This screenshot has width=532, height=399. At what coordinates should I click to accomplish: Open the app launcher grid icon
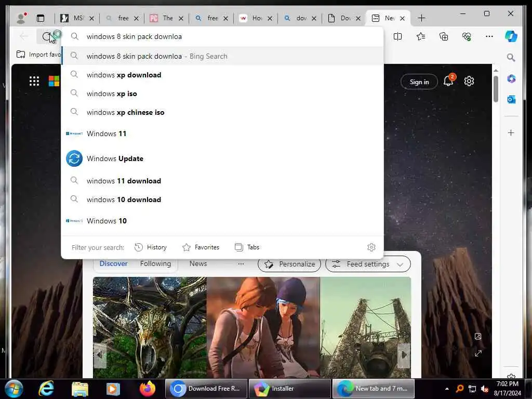click(34, 81)
